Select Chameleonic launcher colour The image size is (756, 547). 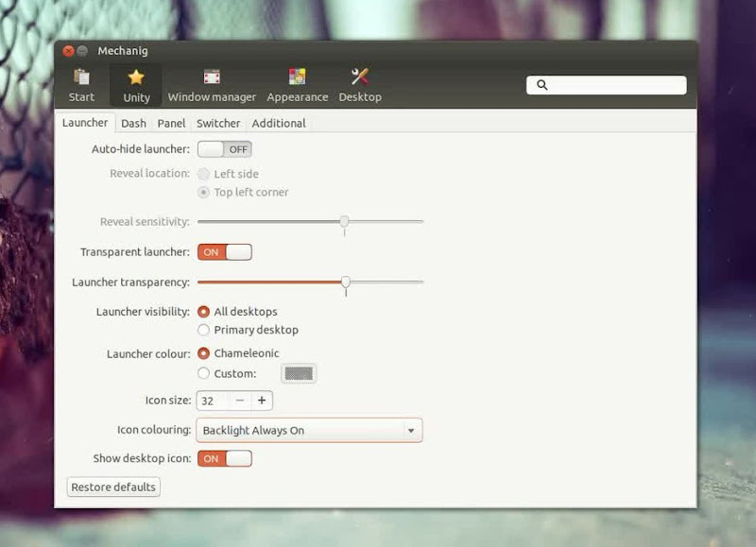click(x=203, y=353)
